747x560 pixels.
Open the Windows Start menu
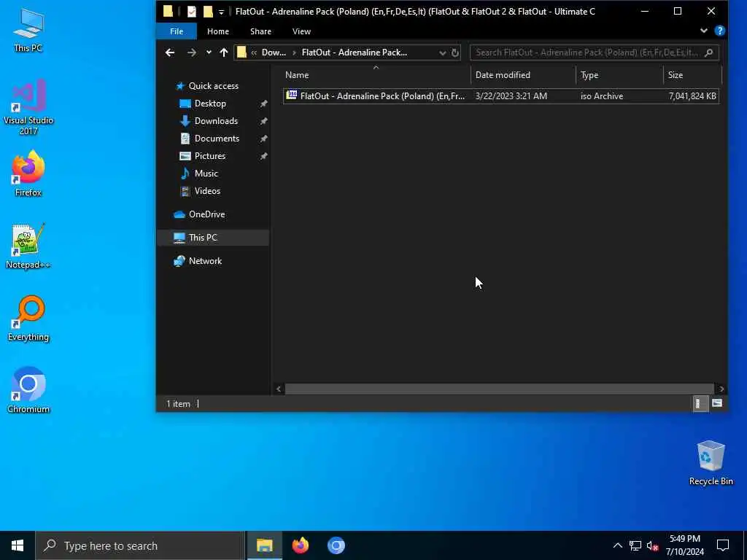point(18,545)
